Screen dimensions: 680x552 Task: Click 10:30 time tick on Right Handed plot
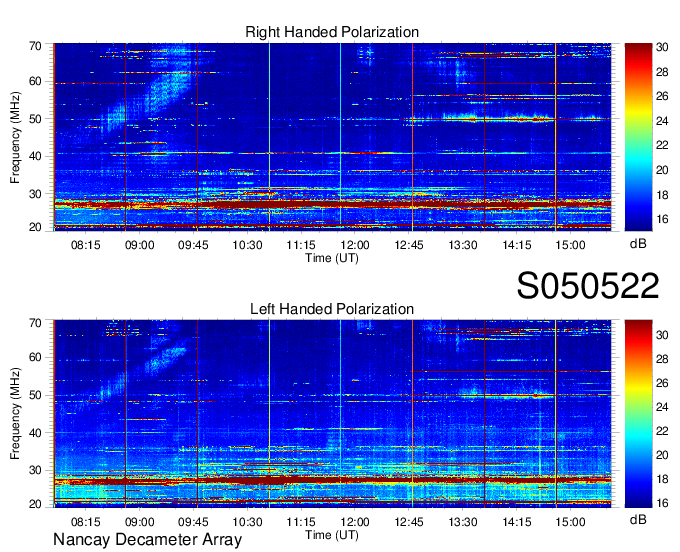pos(247,245)
